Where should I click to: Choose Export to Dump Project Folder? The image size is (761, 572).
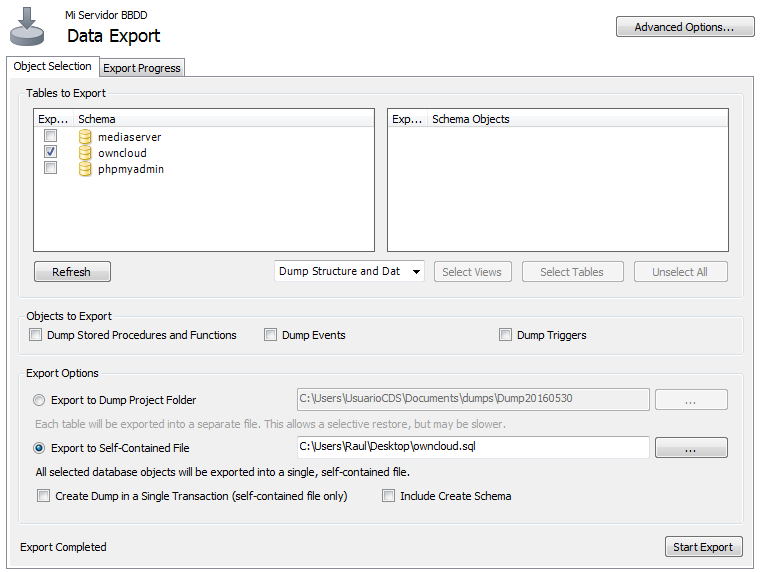(x=40, y=400)
